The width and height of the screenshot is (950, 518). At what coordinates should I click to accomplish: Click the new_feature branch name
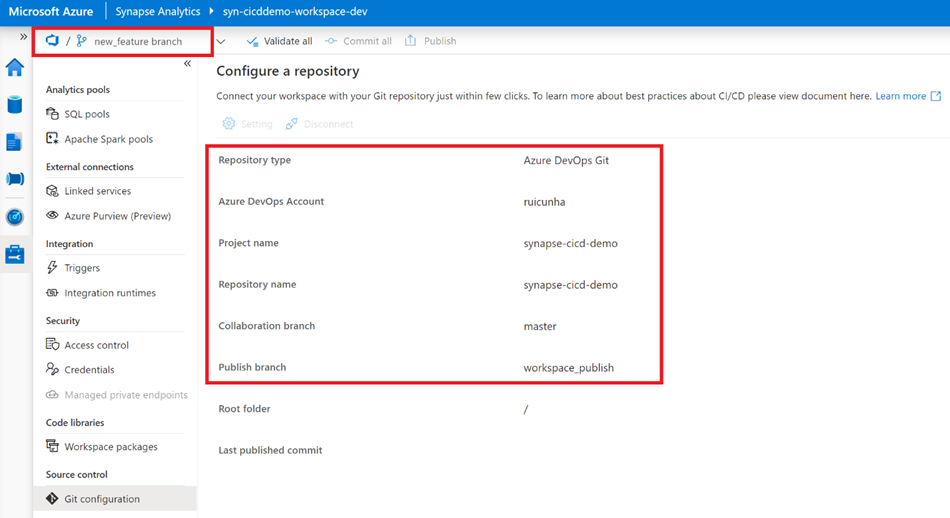pos(138,41)
